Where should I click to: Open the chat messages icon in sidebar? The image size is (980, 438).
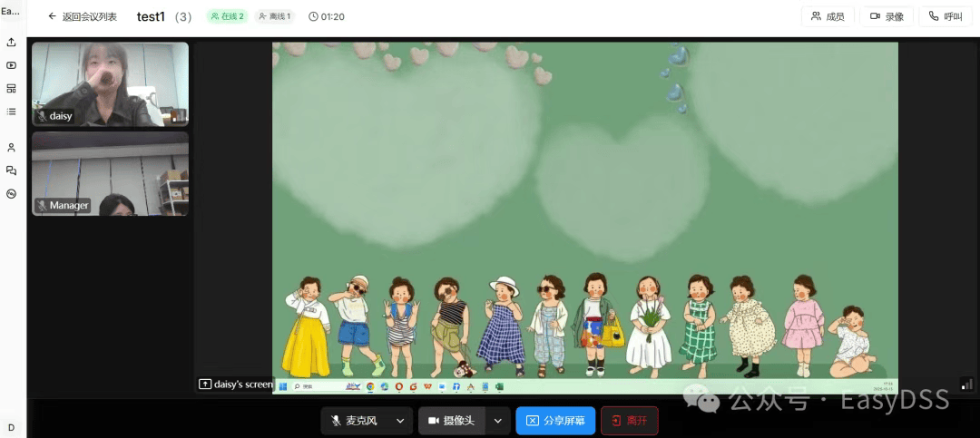[11, 170]
